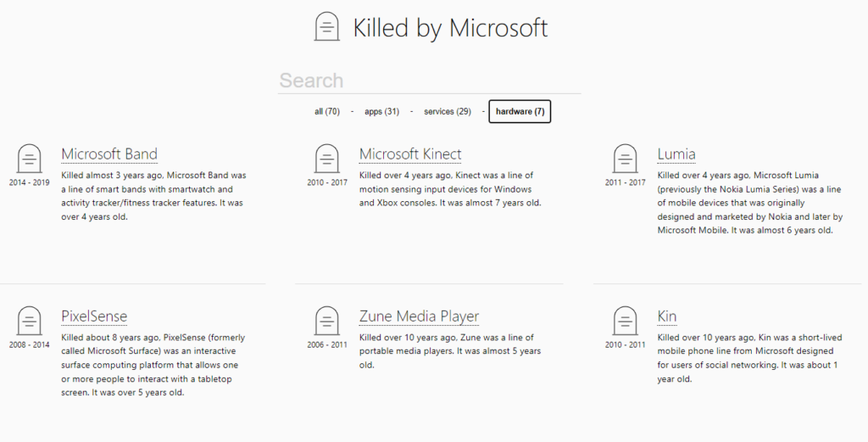
Task: Select the apps (31) filter
Action: click(382, 111)
